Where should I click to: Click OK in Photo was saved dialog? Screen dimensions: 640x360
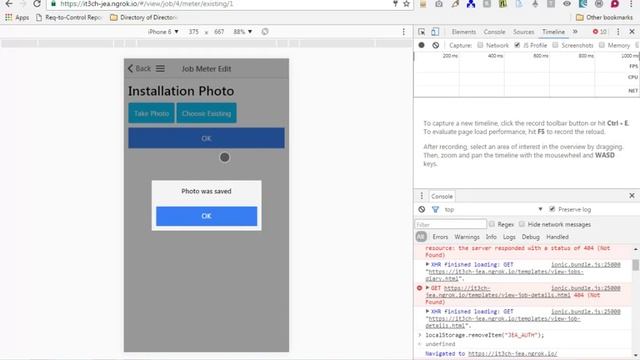(x=207, y=216)
